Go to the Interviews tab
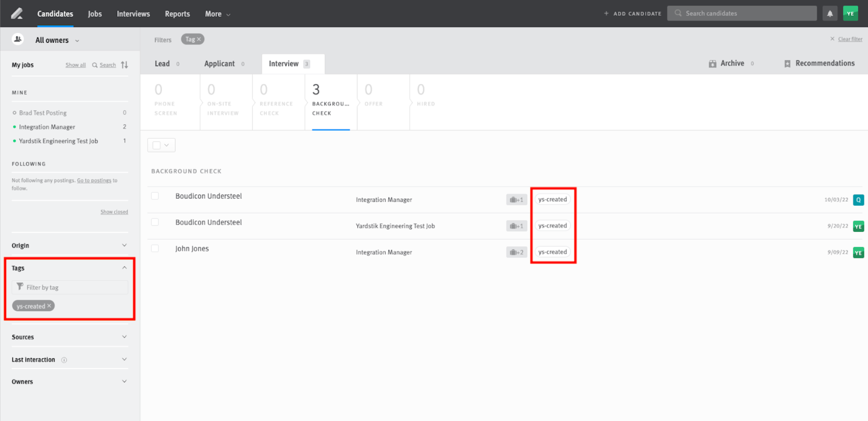This screenshot has width=868, height=421. (133, 14)
